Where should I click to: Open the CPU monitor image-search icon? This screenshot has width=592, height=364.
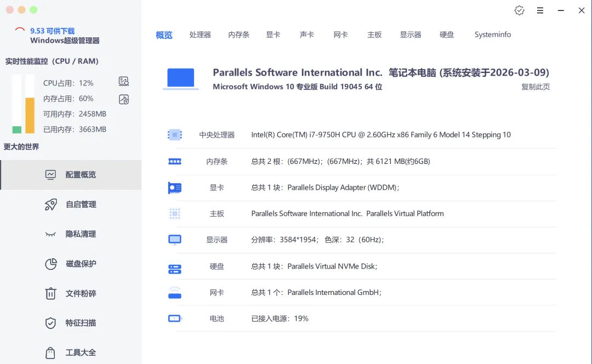pos(124,81)
